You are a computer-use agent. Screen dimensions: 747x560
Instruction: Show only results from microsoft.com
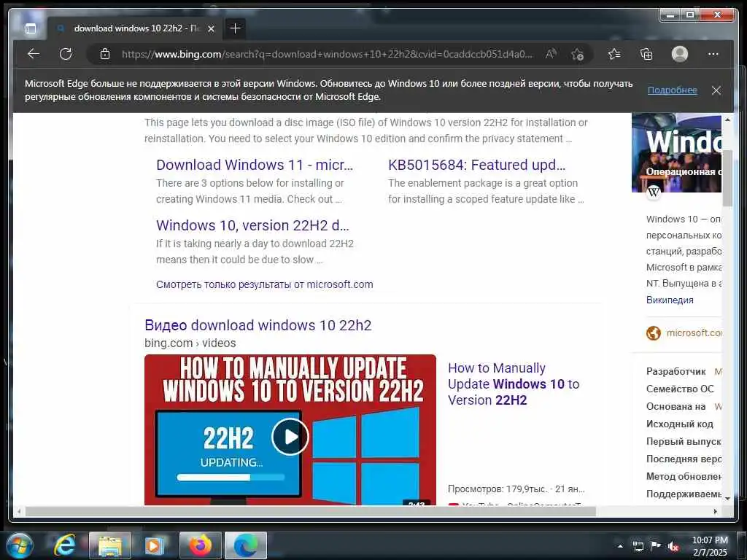click(x=264, y=284)
